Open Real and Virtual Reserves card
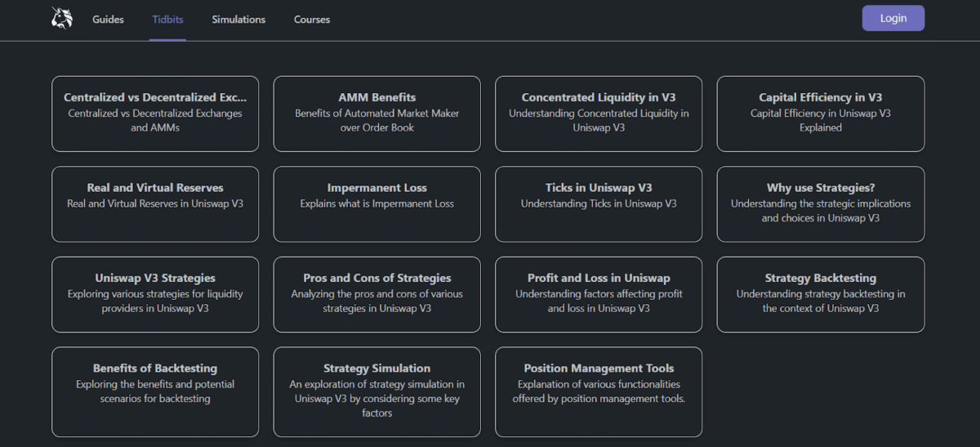The width and height of the screenshot is (980, 447). tap(155, 204)
